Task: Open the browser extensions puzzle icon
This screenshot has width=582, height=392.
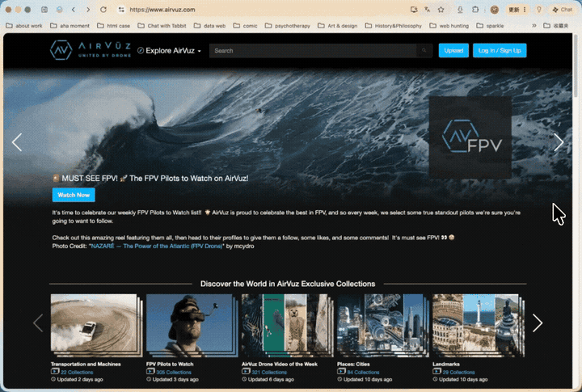Action: tap(475, 10)
